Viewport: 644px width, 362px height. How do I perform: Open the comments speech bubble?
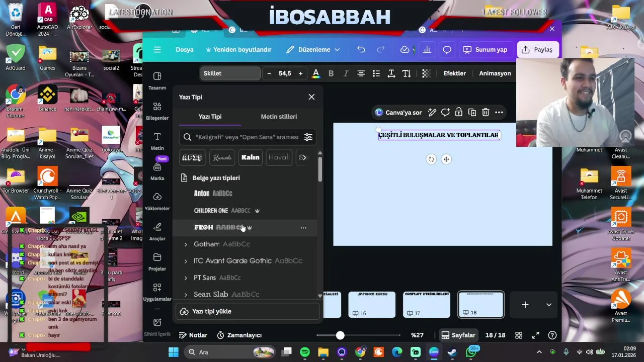[x=447, y=49]
